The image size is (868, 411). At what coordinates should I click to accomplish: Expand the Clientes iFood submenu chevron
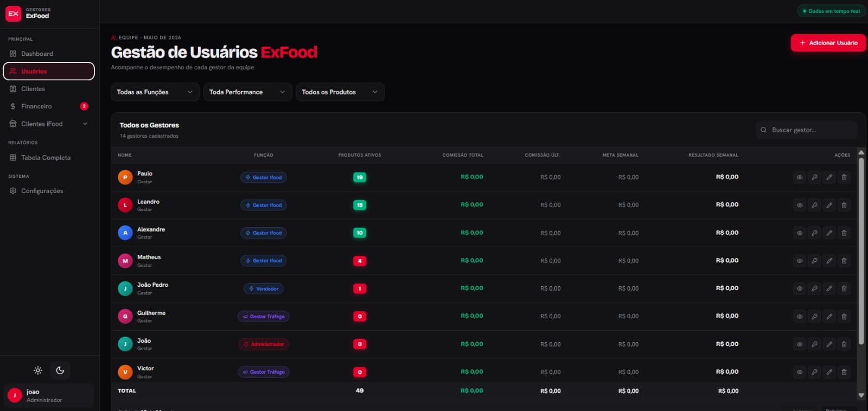point(85,124)
